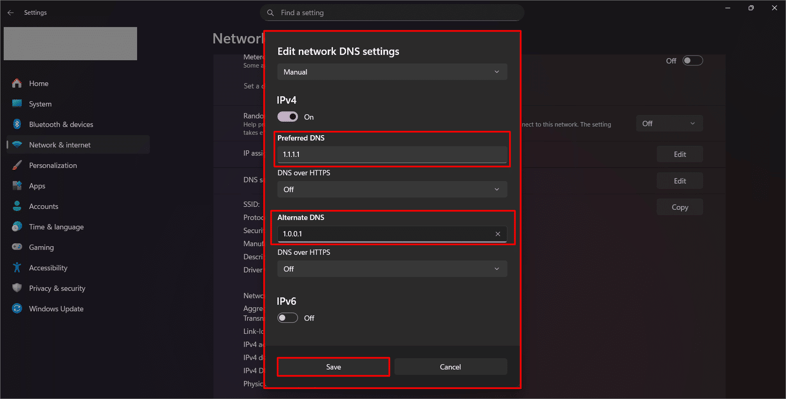The width and height of the screenshot is (786, 399).
Task: Select the Home icon in sidebar
Action: click(17, 83)
